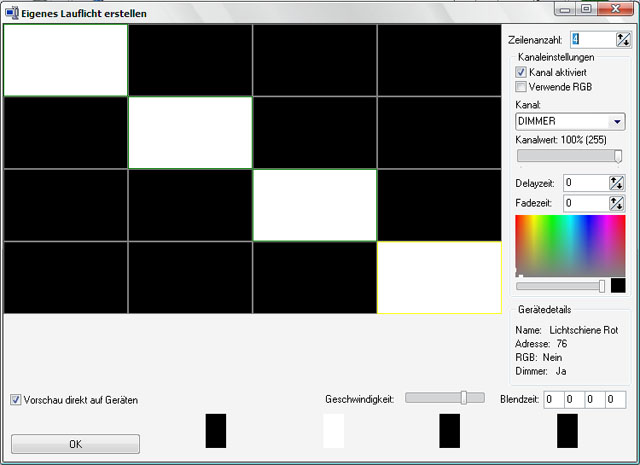The image size is (640, 465).
Task: Click the Zeilenanzahl spinner arrows
Action: click(623, 40)
